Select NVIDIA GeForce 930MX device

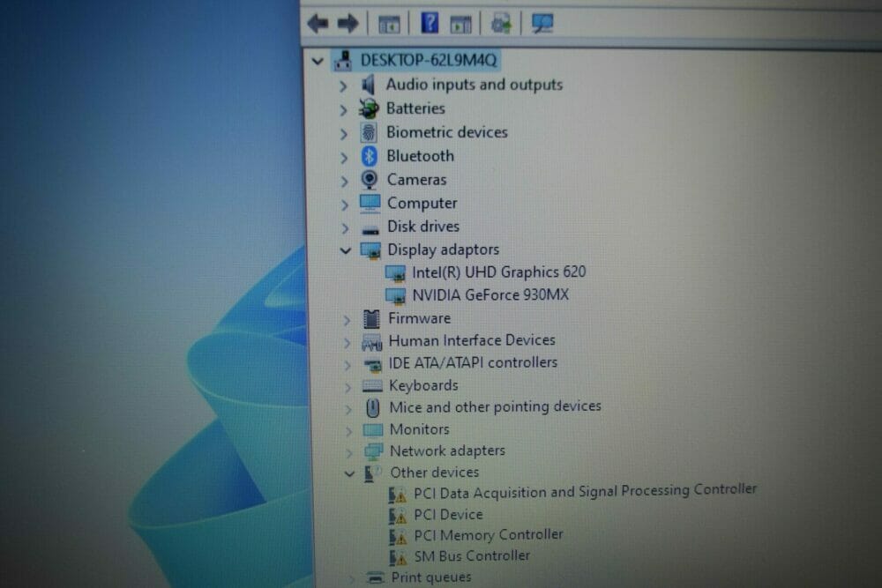(x=490, y=295)
